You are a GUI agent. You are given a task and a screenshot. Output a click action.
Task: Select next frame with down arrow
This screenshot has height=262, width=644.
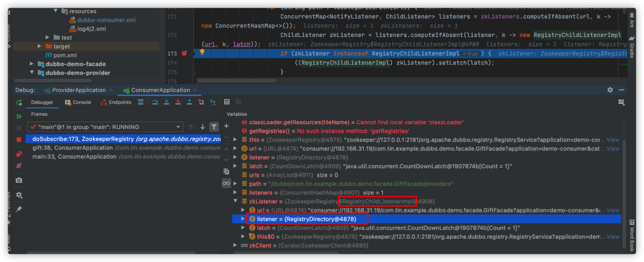tap(203, 127)
